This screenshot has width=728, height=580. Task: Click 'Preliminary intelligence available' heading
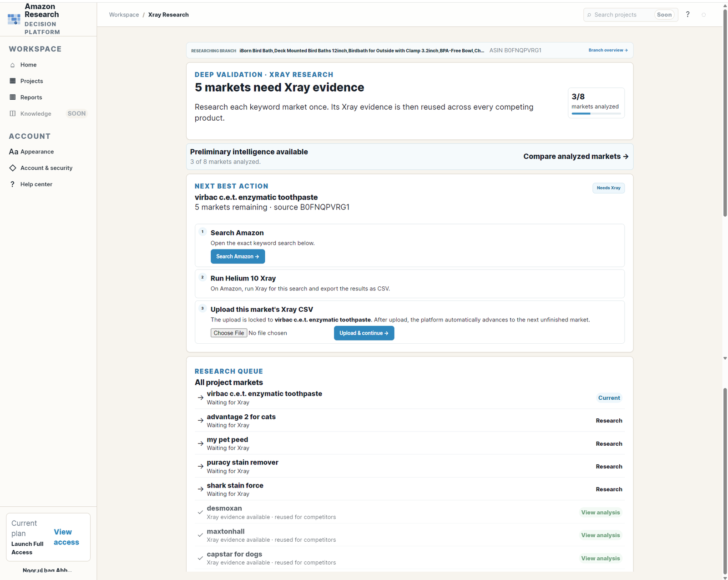pos(249,152)
